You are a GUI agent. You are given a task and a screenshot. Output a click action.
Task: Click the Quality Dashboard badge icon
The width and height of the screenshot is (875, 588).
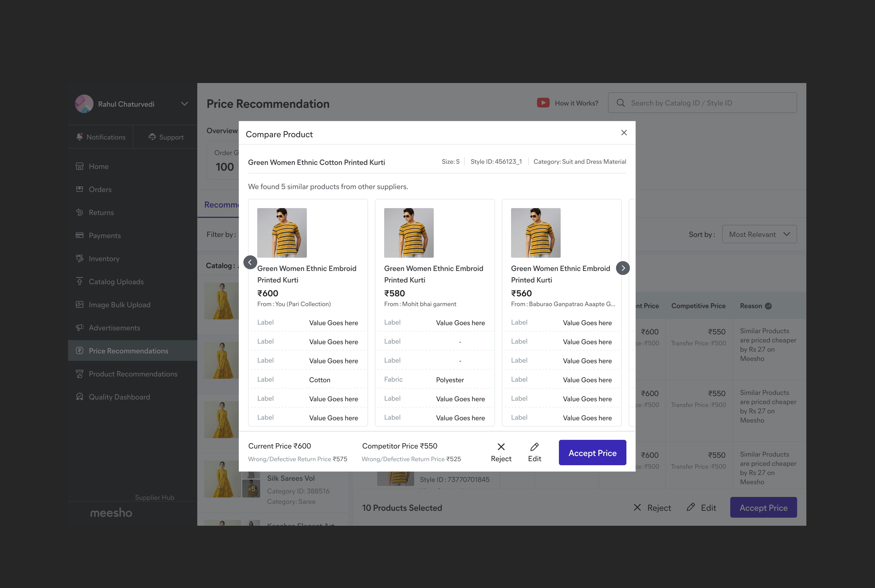[80, 397]
